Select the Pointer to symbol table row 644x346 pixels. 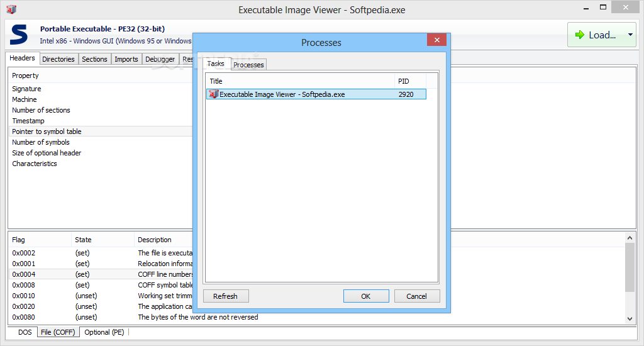tap(101, 131)
